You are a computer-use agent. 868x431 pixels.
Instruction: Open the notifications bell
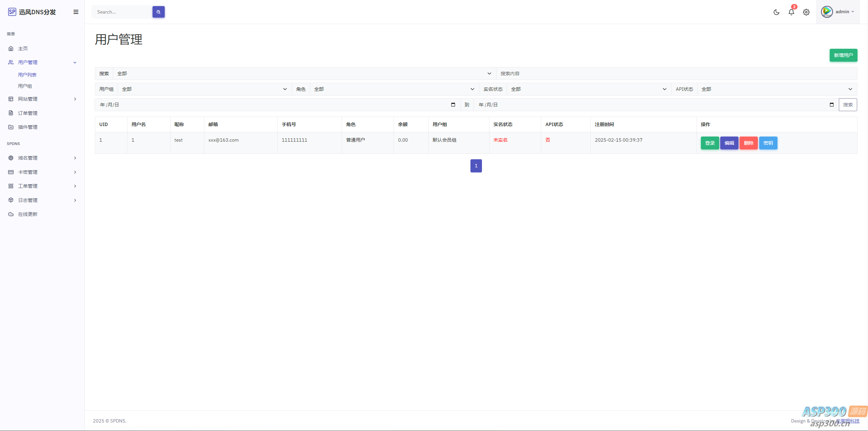click(x=791, y=12)
